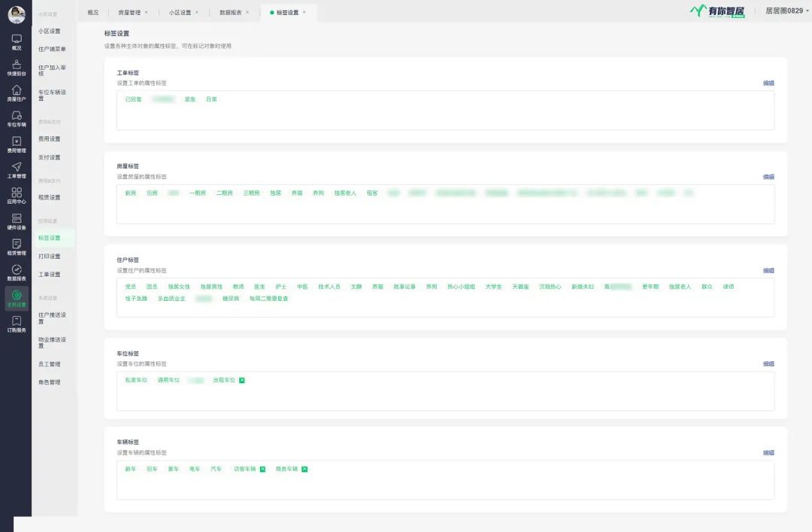This screenshot has width=812, height=532.
Task: Select the 费用管理 sidebar icon
Action: point(16,144)
